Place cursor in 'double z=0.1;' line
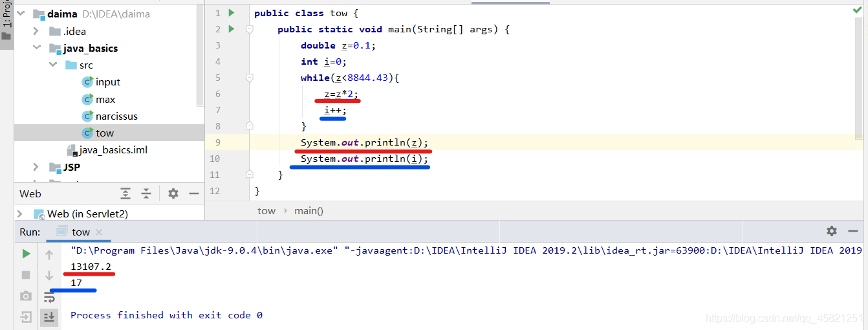Viewport: 868px width, 330px height. pyautogui.click(x=338, y=45)
